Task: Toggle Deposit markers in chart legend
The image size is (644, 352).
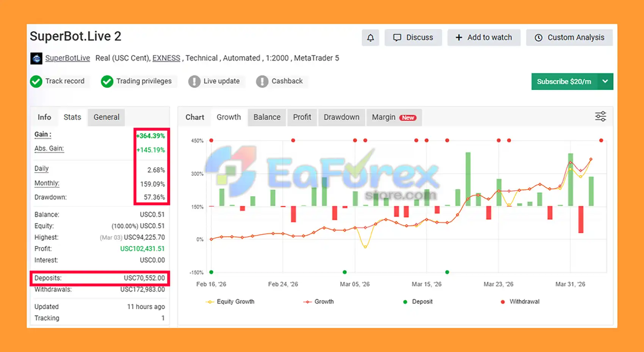Action: click(x=418, y=302)
